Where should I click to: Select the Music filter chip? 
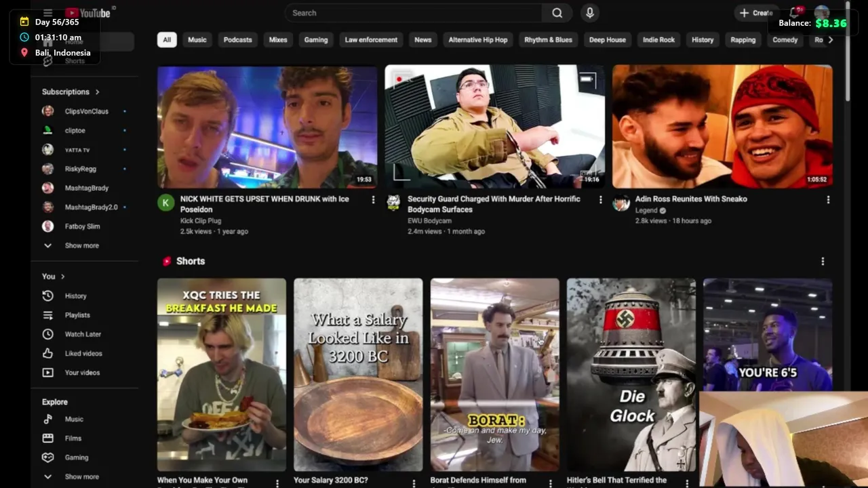197,40
